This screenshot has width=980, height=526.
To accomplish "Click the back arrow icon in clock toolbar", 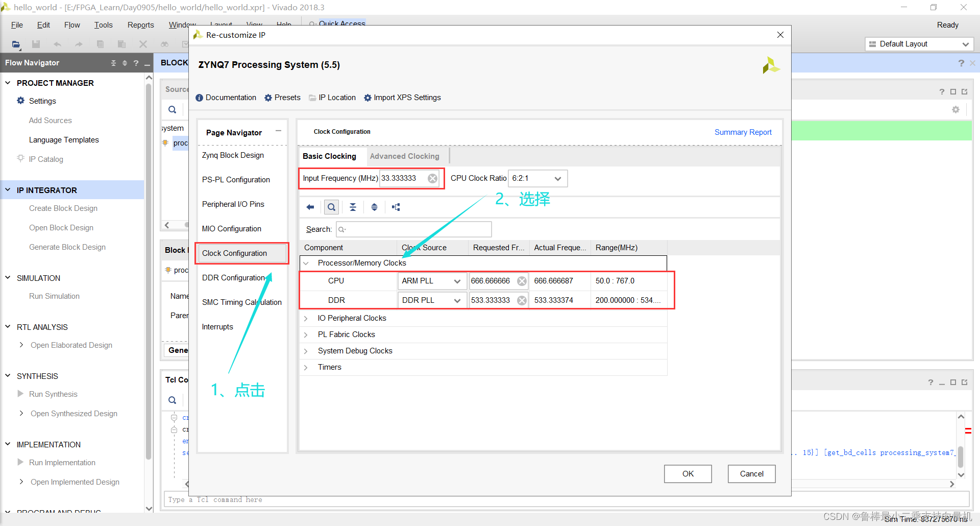I will pyautogui.click(x=310, y=207).
